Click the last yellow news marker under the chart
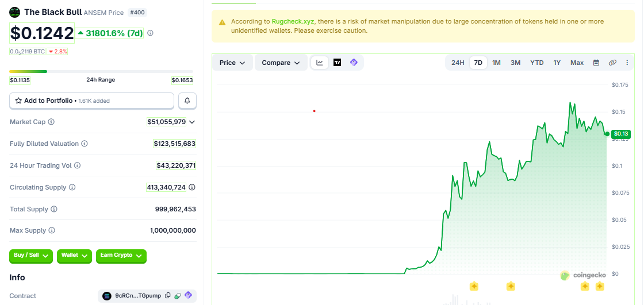644x305 pixels. (600, 286)
